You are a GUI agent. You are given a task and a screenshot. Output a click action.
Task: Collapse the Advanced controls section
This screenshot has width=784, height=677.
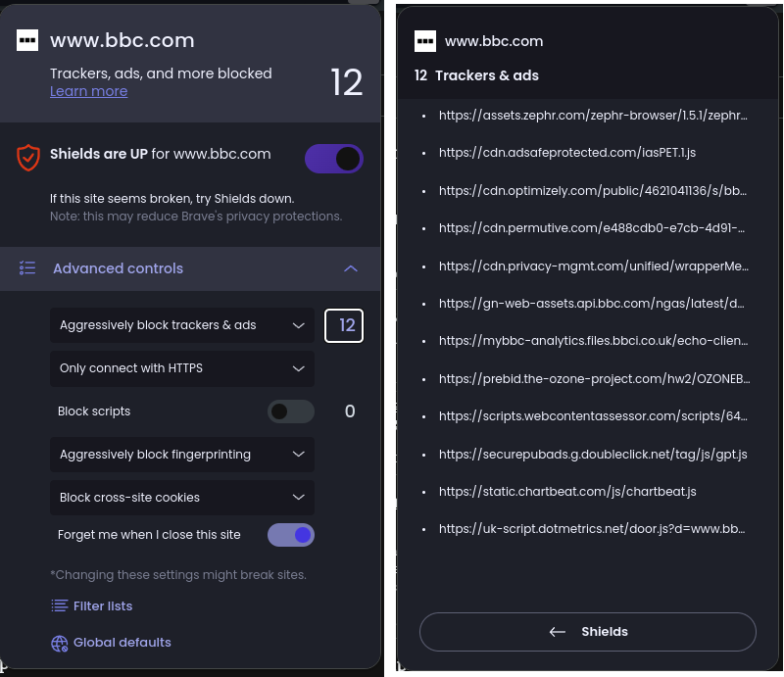click(351, 268)
